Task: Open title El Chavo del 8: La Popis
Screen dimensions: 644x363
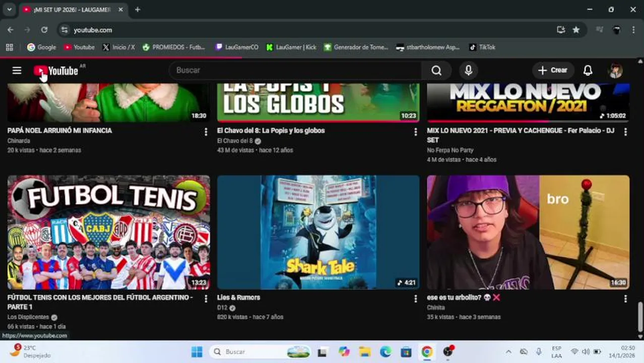Action: point(271,131)
